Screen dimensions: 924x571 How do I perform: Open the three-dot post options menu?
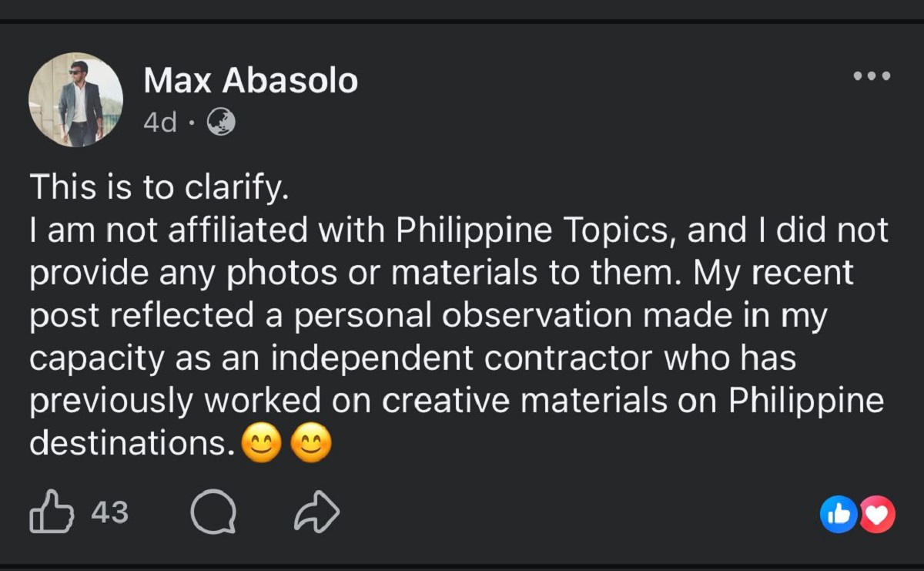coord(872,76)
